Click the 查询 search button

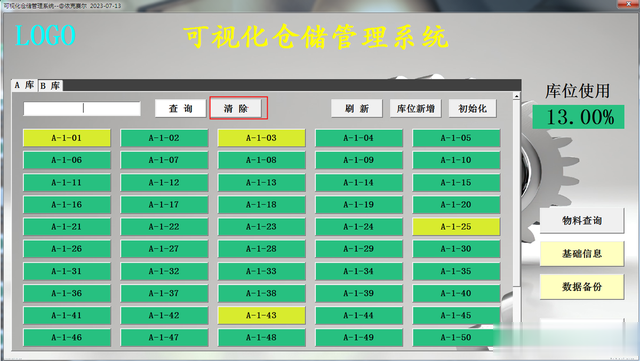180,109
